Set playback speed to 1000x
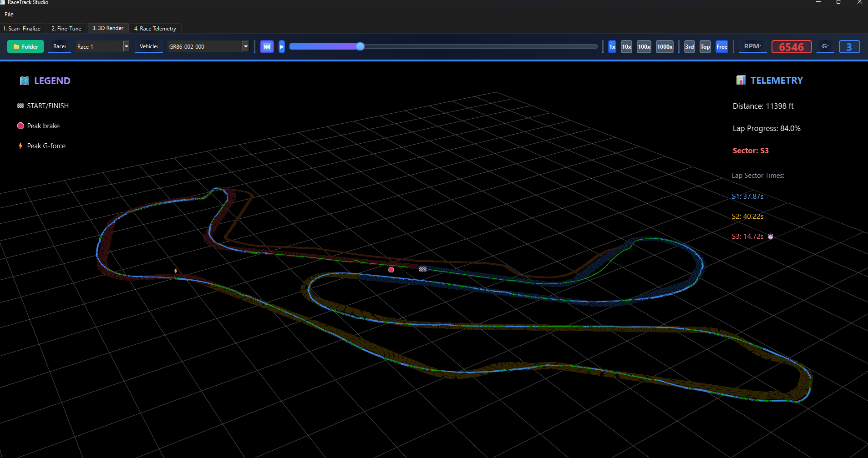The width and height of the screenshot is (868, 458). (x=665, y=46)
